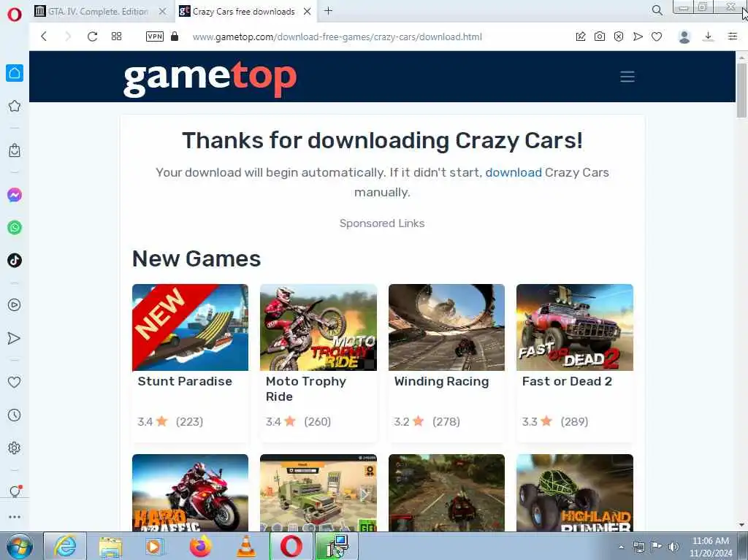
Task: Open the sidebar settings gear icon
Action: pyautogui.click(x=15, y=448)
